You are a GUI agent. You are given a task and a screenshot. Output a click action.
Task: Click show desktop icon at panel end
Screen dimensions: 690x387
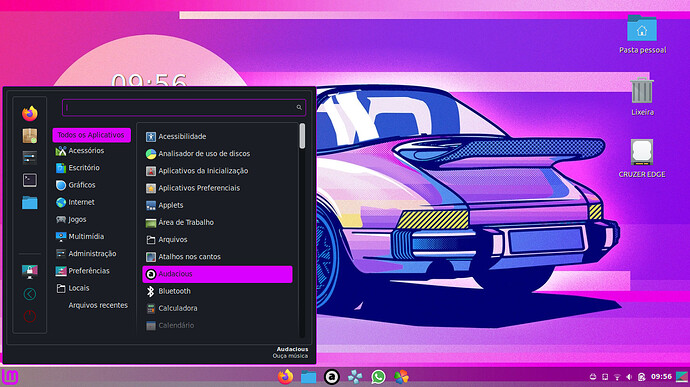682,377
